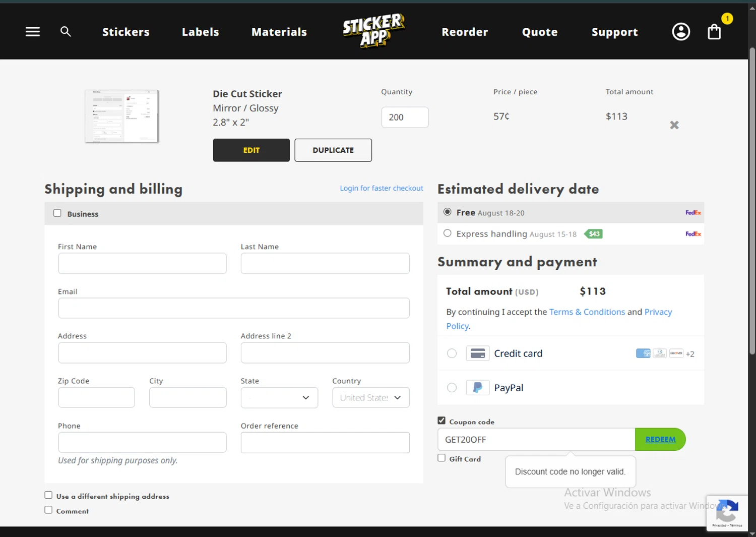Viewport: 756px width, 537px height.
Task: Click the credit card payment icon
Action: click(477, 353)
